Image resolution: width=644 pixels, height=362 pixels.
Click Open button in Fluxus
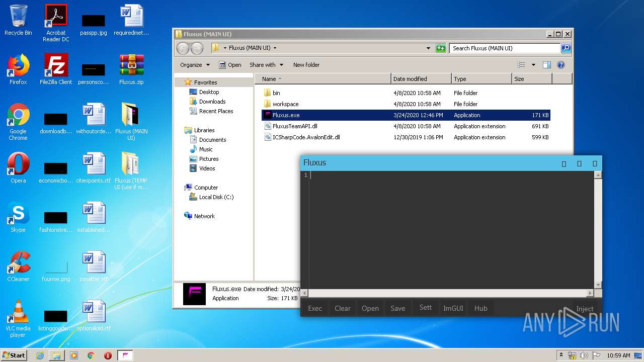pyautogui.click(x=370, y=308)
